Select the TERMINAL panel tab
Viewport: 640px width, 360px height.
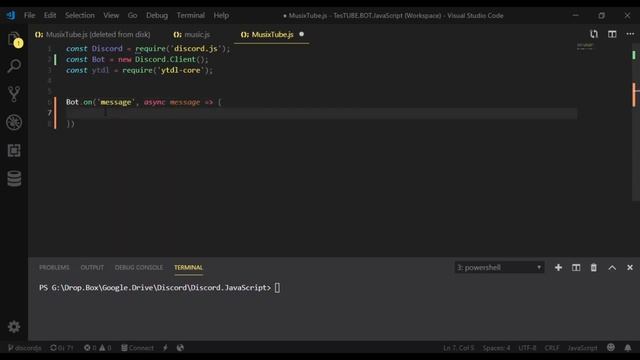click(189, 267)
